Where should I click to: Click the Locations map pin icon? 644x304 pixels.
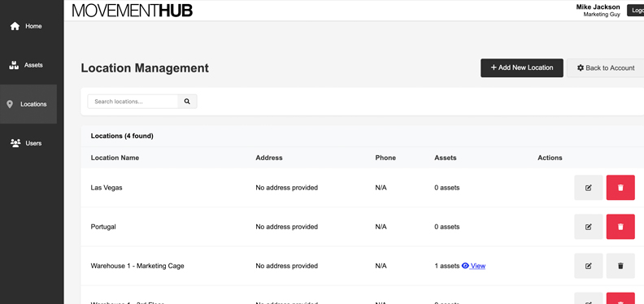pyautogui.click(x=10, y=104)
